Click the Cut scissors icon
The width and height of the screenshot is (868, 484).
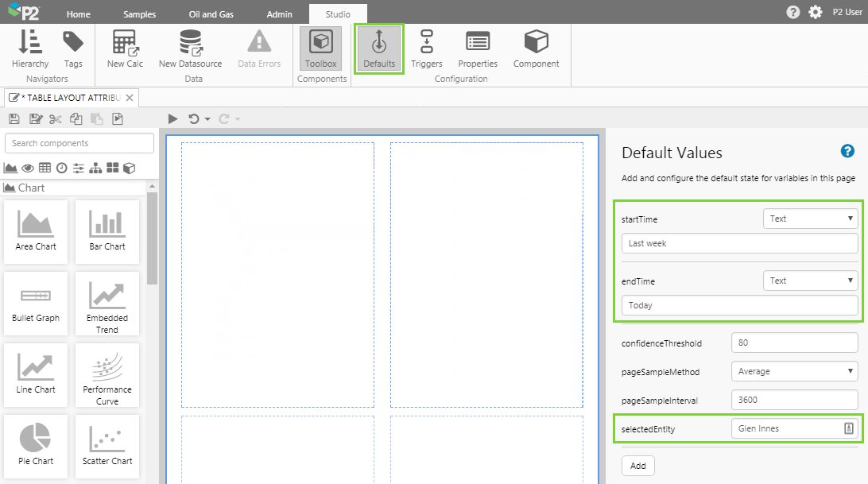pyautogui.click(x=55, y=119)
